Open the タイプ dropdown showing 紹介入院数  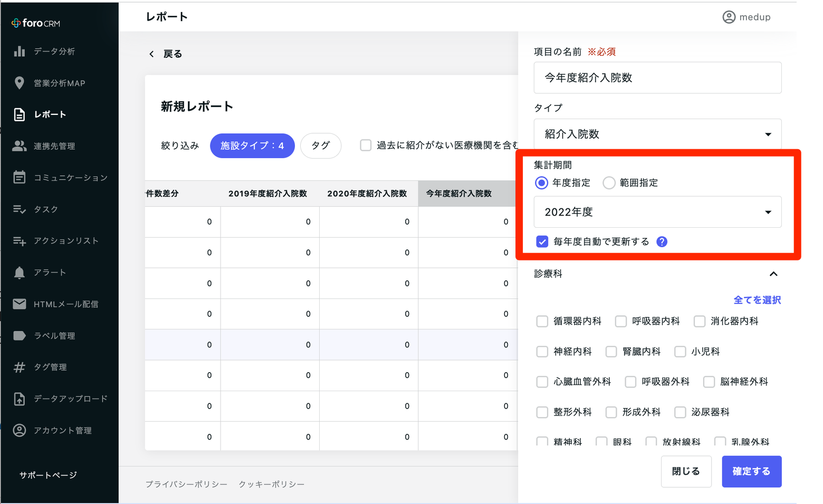coord(657,134)
